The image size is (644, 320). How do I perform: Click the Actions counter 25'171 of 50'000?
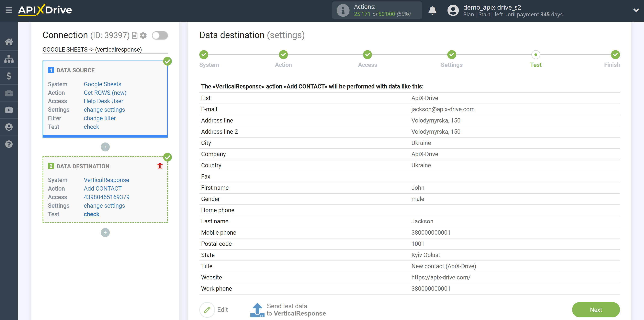[x=382, y=14]
